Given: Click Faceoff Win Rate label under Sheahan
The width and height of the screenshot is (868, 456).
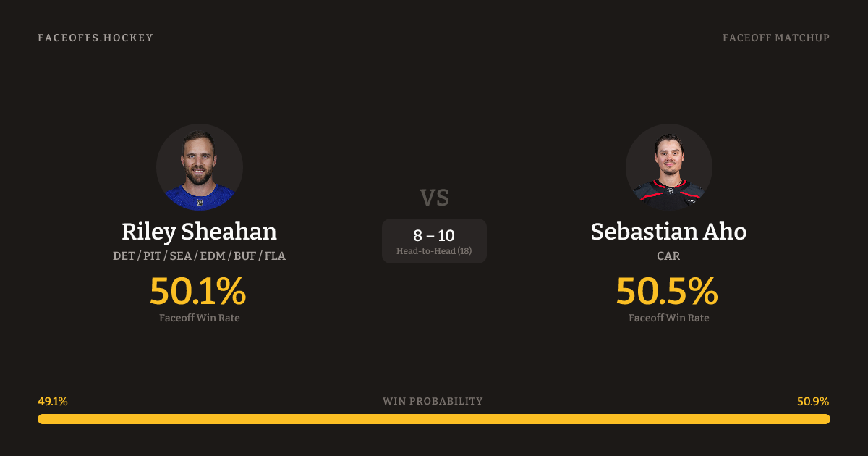Looking at the screenshot, I should [200, 318].
